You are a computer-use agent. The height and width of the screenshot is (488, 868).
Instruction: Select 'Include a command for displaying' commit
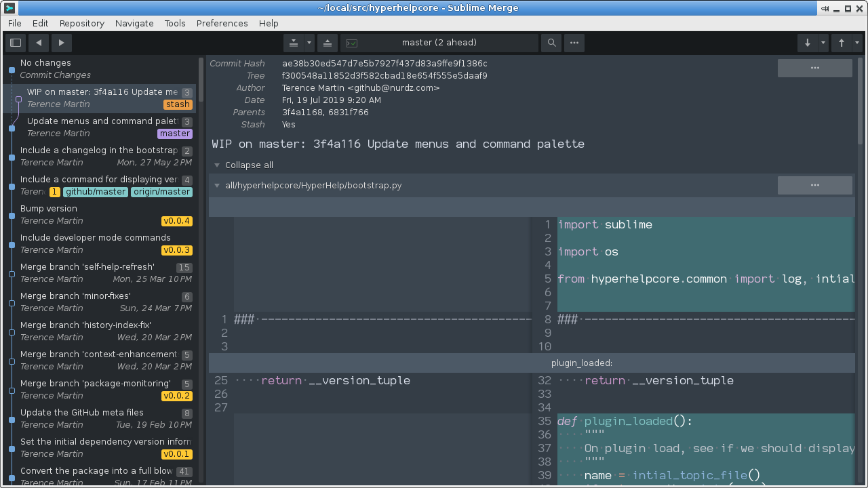point(100,186)
